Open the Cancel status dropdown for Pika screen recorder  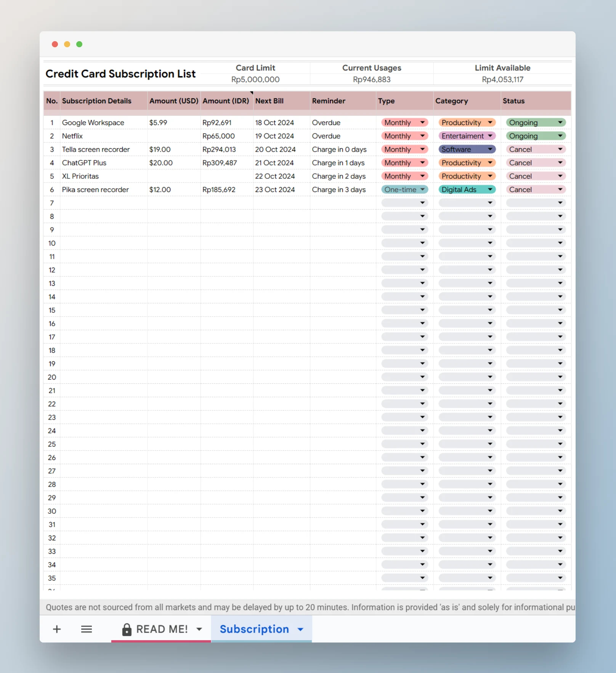pyautogui.click(x=536, y=189)
